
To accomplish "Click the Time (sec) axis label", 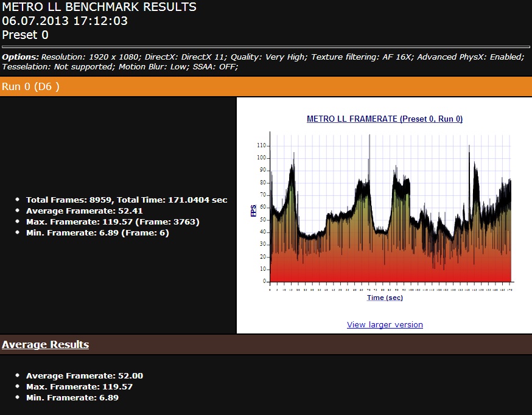I will (x=385, y=298).
